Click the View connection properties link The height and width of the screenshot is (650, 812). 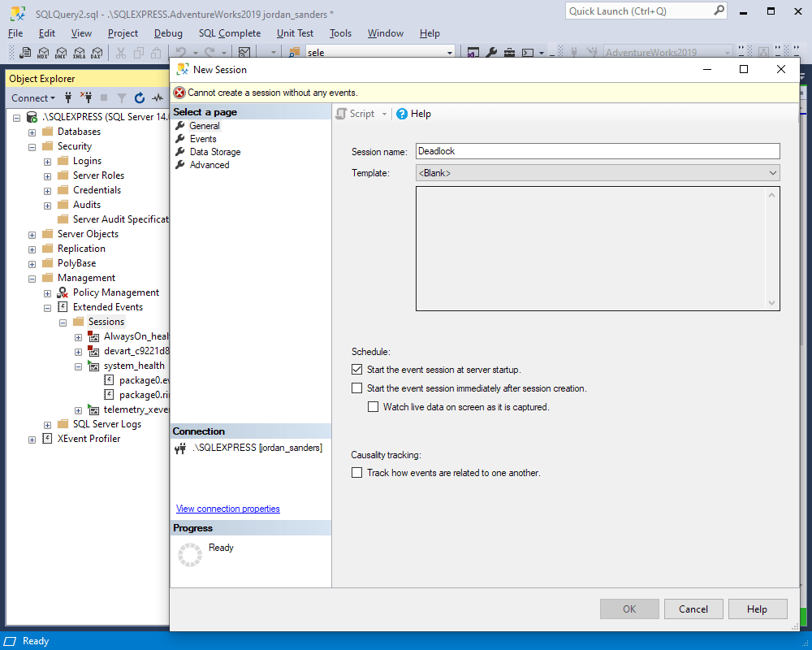tap(227, 508)
